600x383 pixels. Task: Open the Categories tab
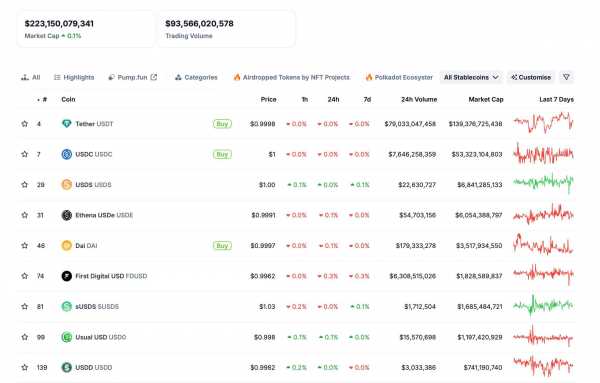click(196, 77)
